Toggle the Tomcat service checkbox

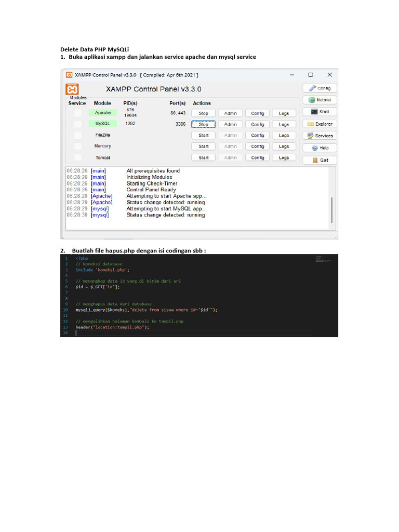[x=78, y=158]
